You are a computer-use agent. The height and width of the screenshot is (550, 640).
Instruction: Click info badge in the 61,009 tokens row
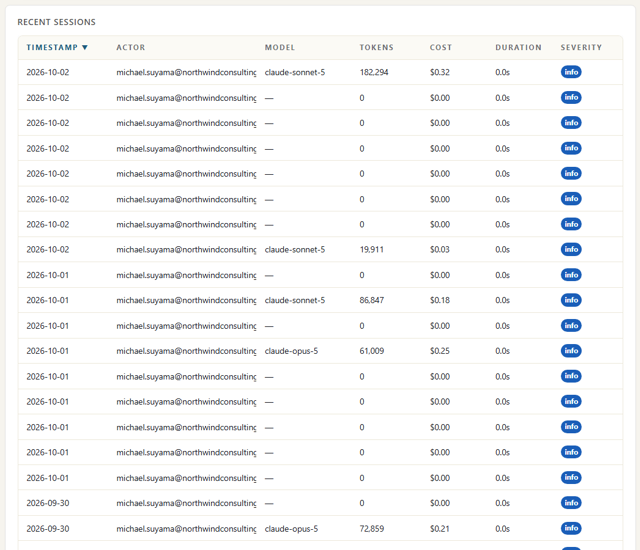coord(571,350)
